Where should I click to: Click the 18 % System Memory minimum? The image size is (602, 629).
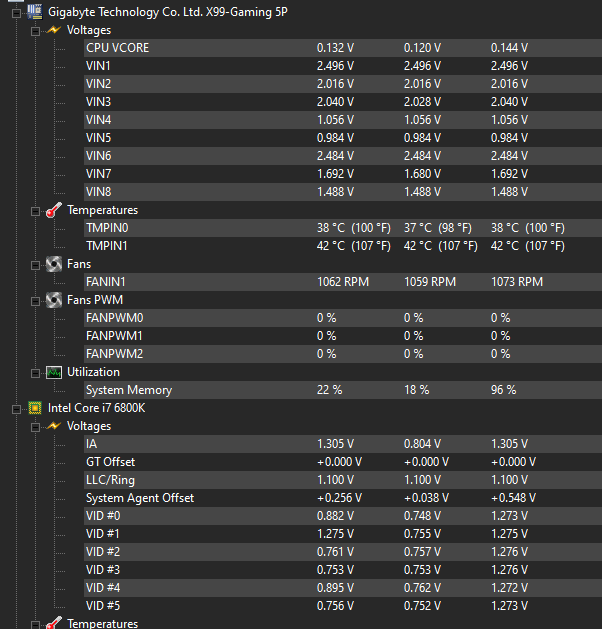416,390
